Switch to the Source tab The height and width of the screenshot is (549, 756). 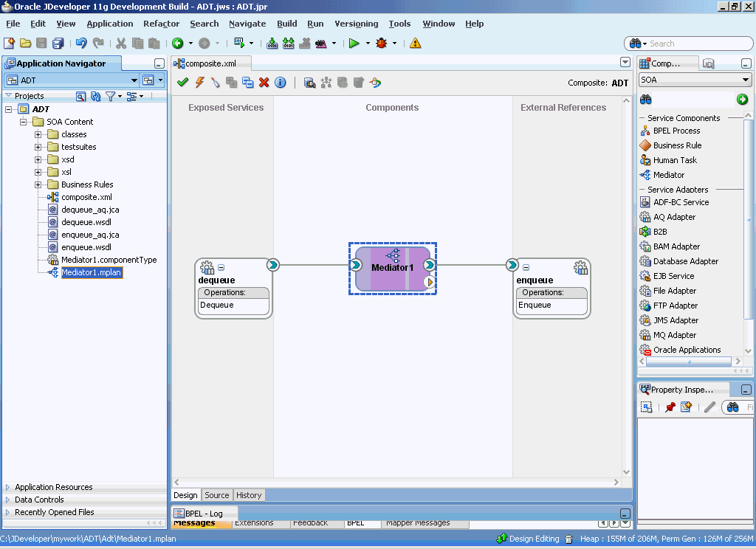point(216,495)
